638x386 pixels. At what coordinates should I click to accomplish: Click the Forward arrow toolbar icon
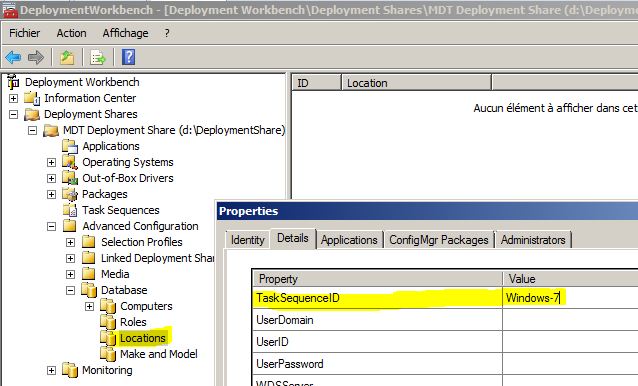[x=36, y=57]
